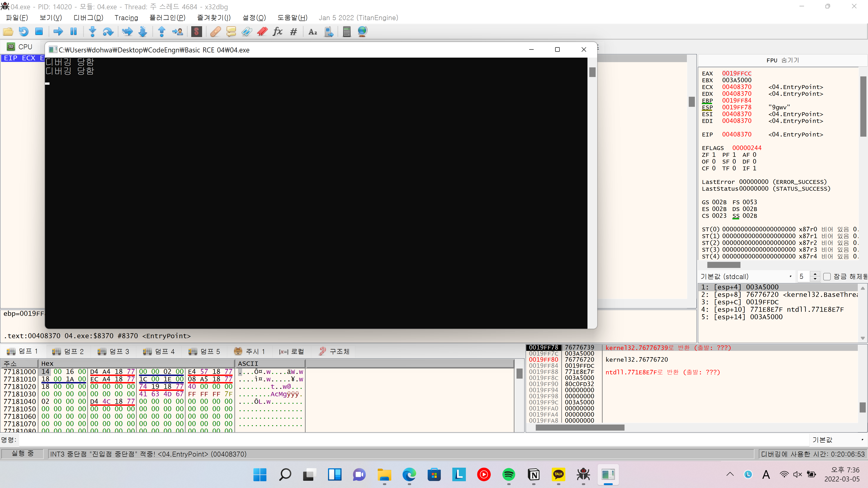
Task: Open Notion from the taskbar
Action: [534, 475]
